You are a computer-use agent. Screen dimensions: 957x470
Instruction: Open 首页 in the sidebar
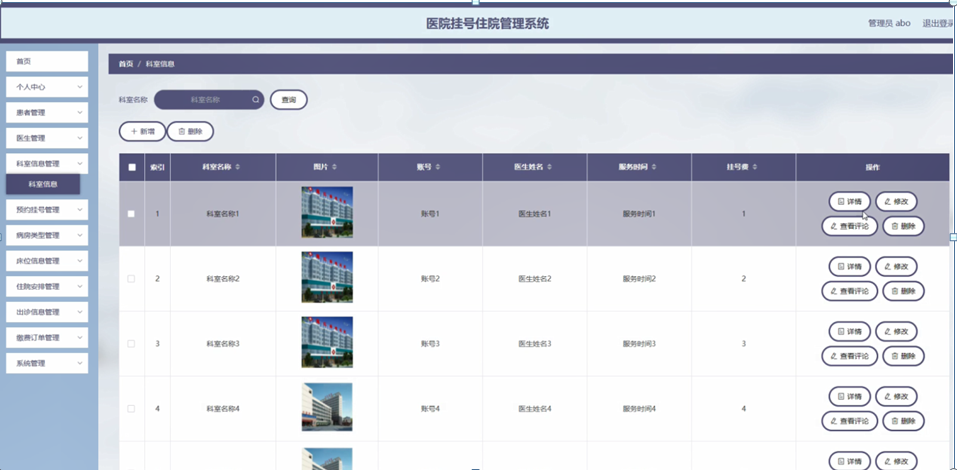(x=47, y=62)
